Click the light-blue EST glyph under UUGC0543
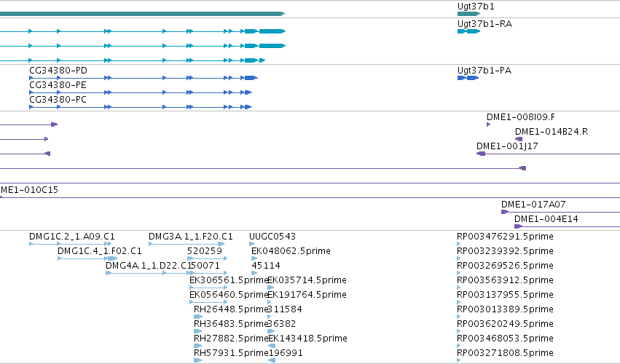Image resolution: width=620 pixels, height=364 pixels. pos(251,244)
